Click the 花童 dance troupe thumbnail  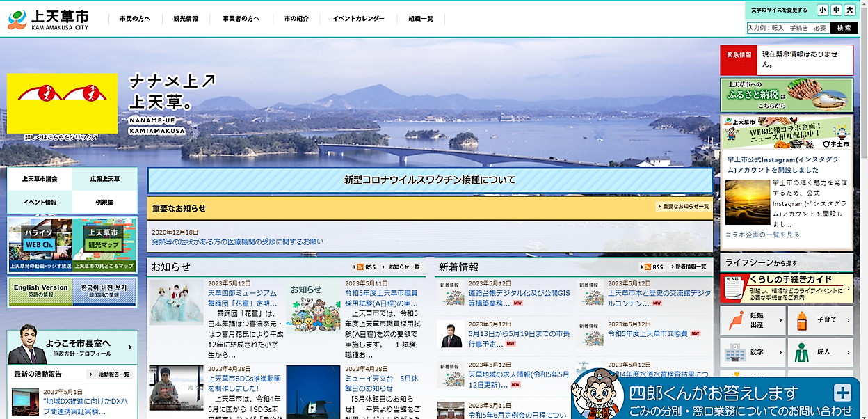click(x=176, y=302)
